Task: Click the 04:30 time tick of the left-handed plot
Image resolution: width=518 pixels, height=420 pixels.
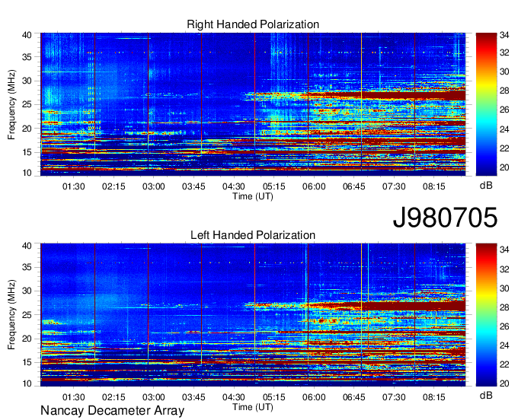Action: pos(234,397)
